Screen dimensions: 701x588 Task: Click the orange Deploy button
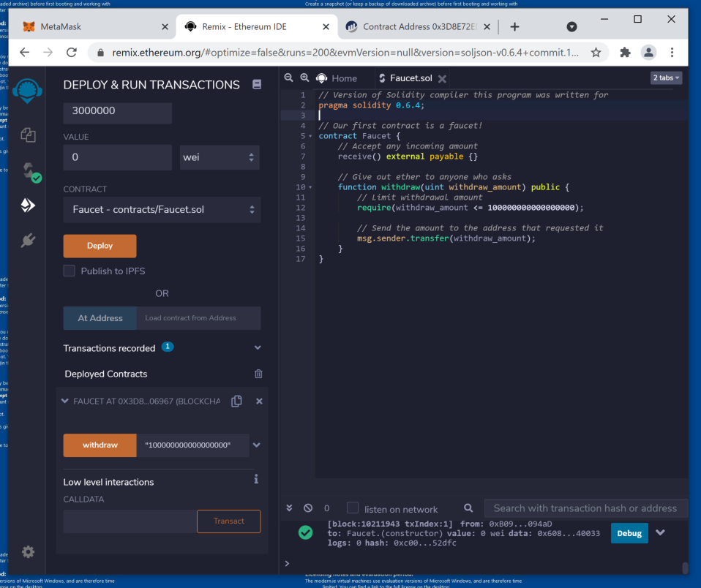click(100, 246)
